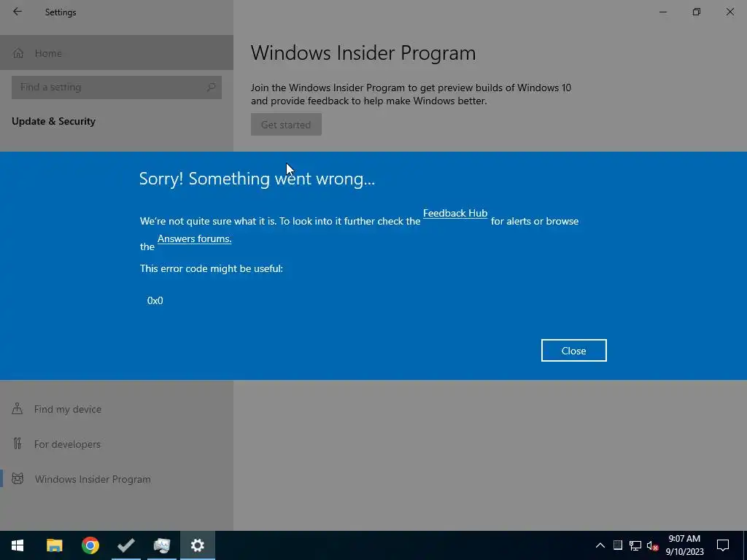The height and width of the screenshot is (560, 747).
Task: Open the Windows Start menu
Action: pos(18,545)
